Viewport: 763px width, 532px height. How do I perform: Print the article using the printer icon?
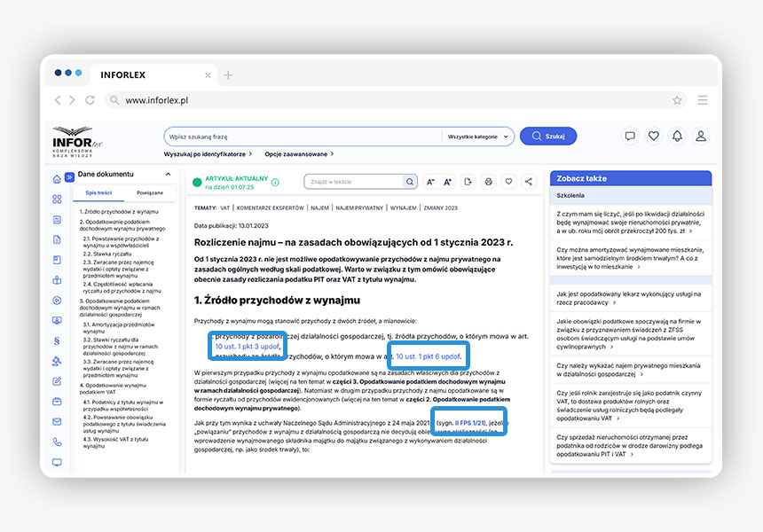[x=488, y=182]
